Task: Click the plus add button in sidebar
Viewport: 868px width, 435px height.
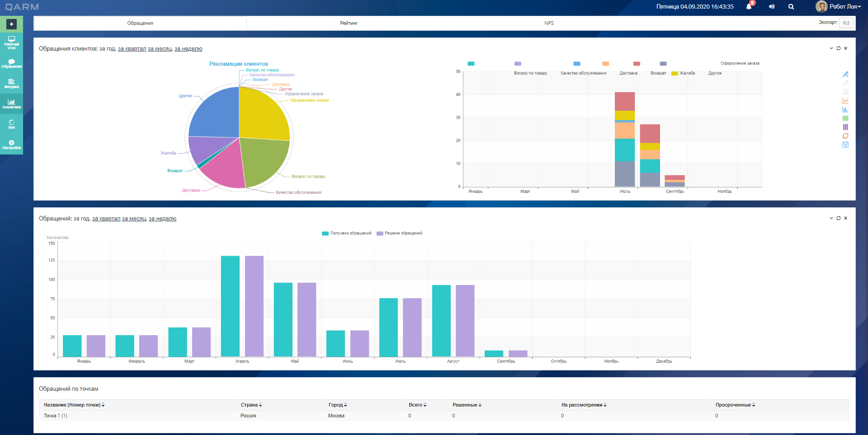Action: (x=11, y=24)
